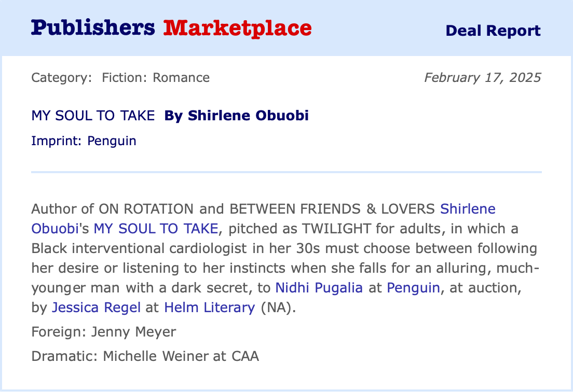The image size is (573, 392).
Task: Click the Deal Report header label
Action: point(493,31)
